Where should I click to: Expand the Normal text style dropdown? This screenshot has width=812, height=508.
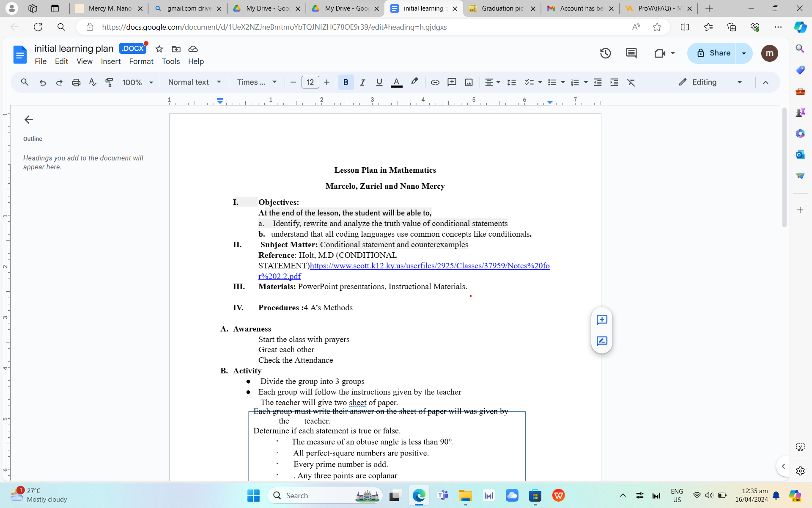pos(195,82)
